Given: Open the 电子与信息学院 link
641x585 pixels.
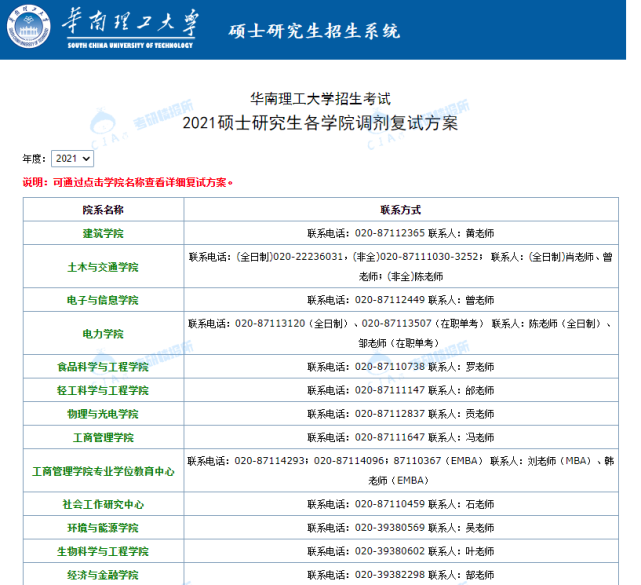Looking at the screenshot, I should (103, 300).
